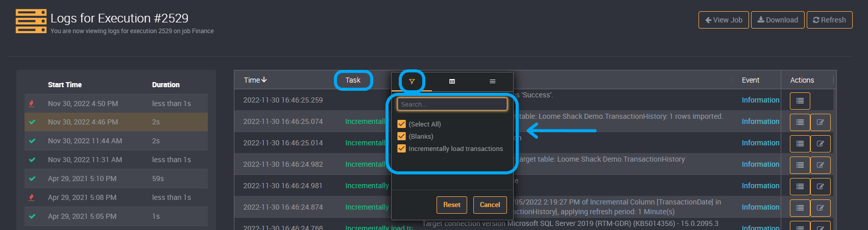
Task: Click edit icon for log 16:46:24.874
Action: pos(821,208)
